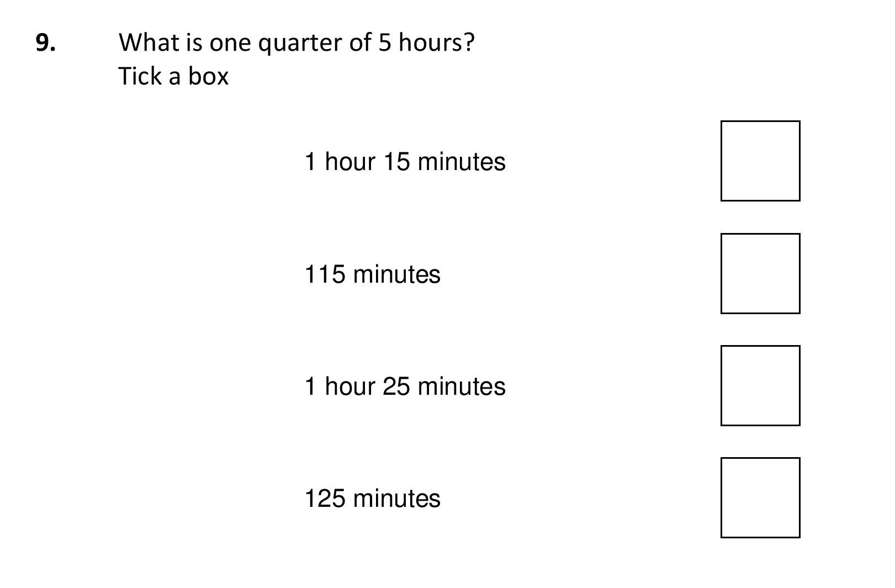Click the number 25 in the third option
This screenshot has width=895, height=588.
pyautogui.click(x=396, y=386)
